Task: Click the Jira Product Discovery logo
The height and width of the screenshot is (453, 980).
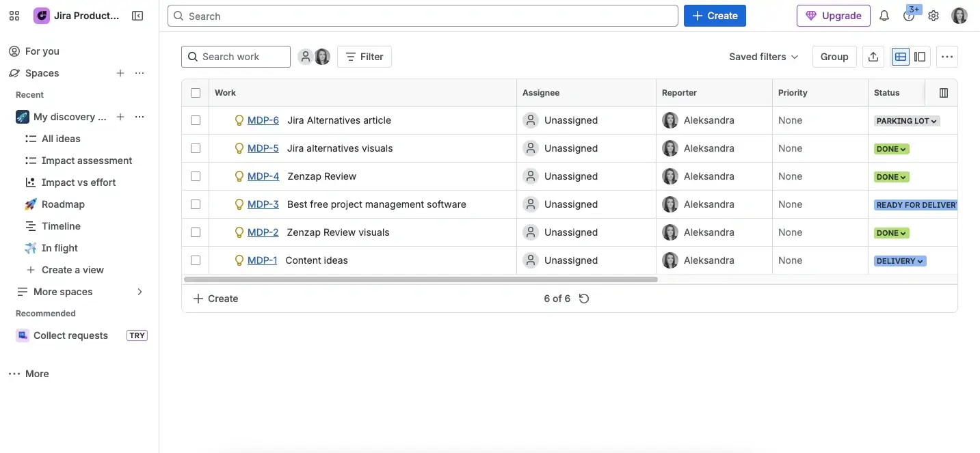Action: (42, 16)
